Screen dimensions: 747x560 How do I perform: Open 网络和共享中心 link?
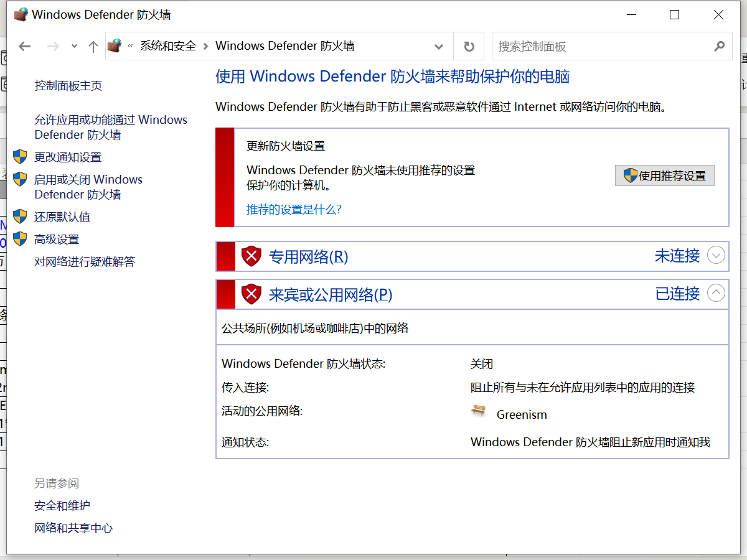tap(73, 528)
